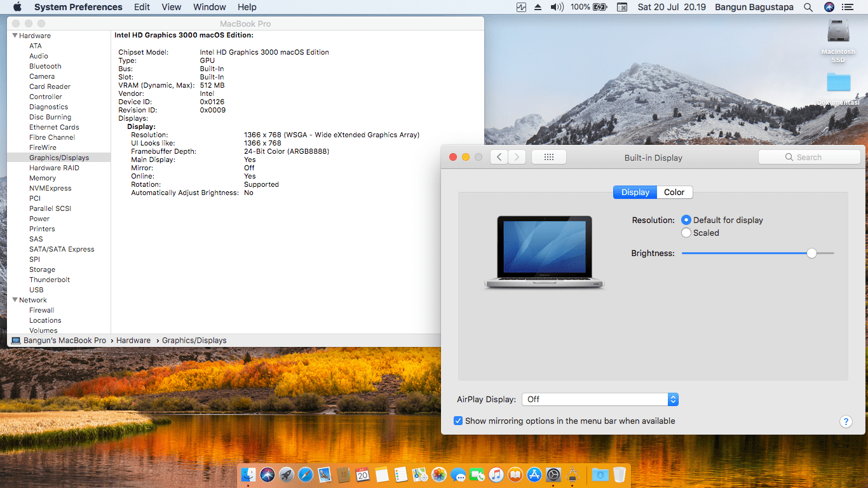Open the Apple menu

click(17, 7)
